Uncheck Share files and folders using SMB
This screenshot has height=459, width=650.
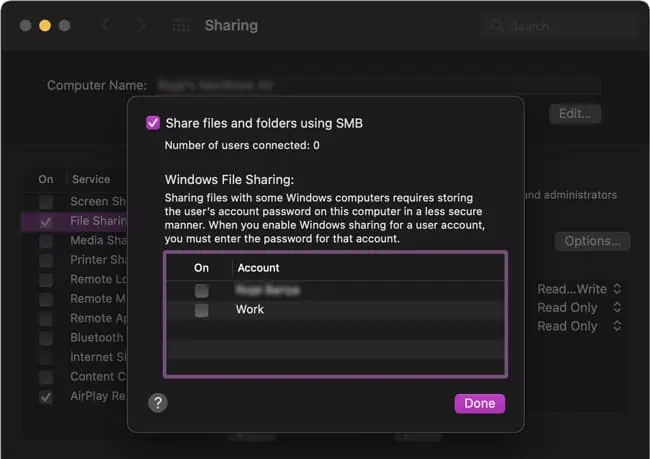pos(153,123)
